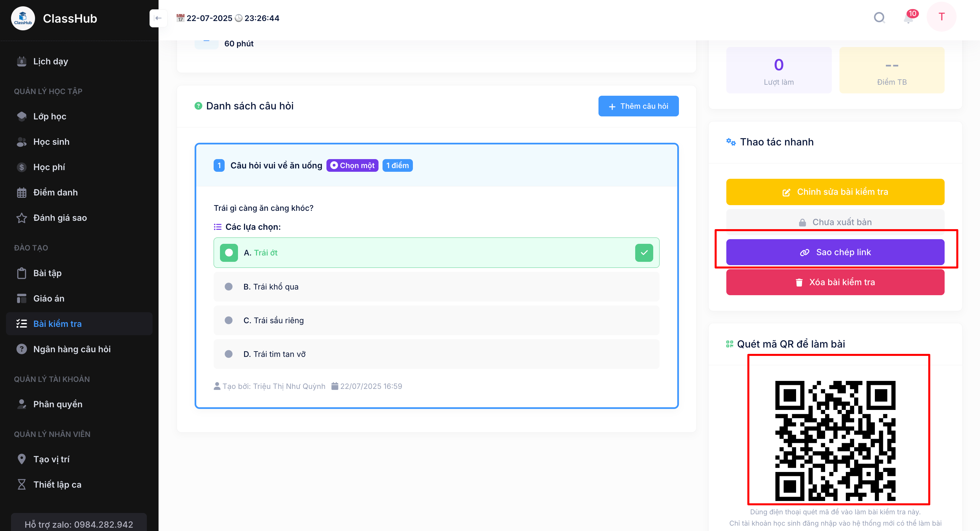Click Chỉnh sửa bài kiểm tra button
The width and height of the screenshot is (980, 531).
pos(835,192)
